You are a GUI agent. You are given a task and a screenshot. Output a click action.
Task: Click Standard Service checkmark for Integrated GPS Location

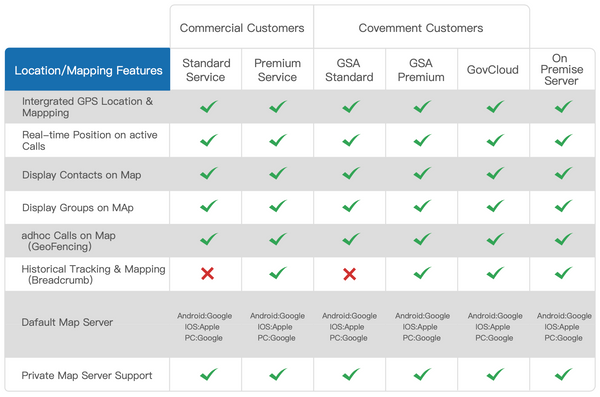click(209, 107)
